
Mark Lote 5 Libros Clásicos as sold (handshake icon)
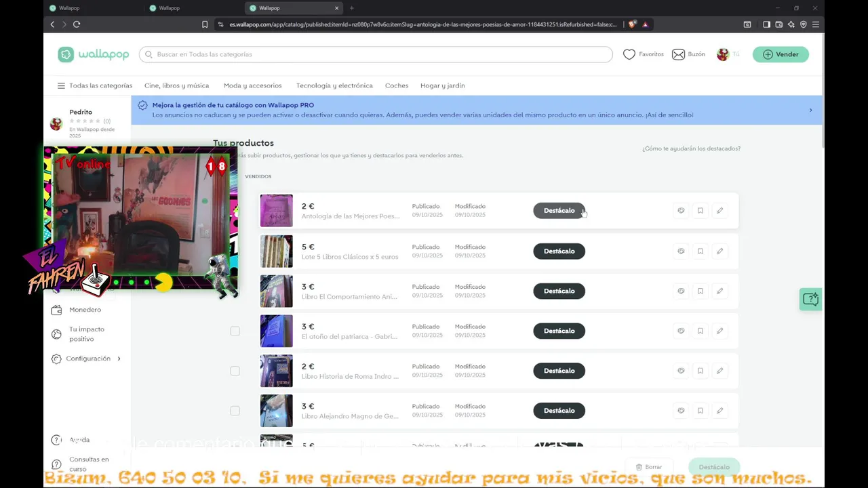tap(681, 251)
